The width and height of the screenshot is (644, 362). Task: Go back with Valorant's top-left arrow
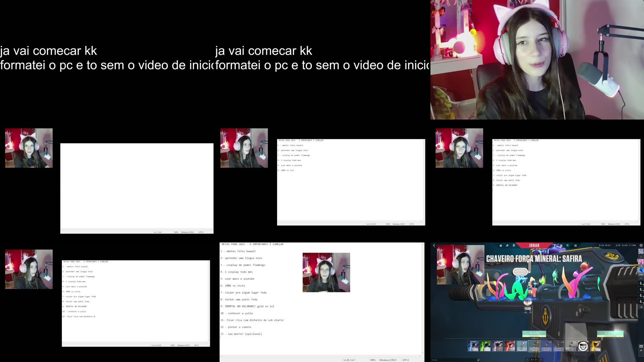point(434,245)
